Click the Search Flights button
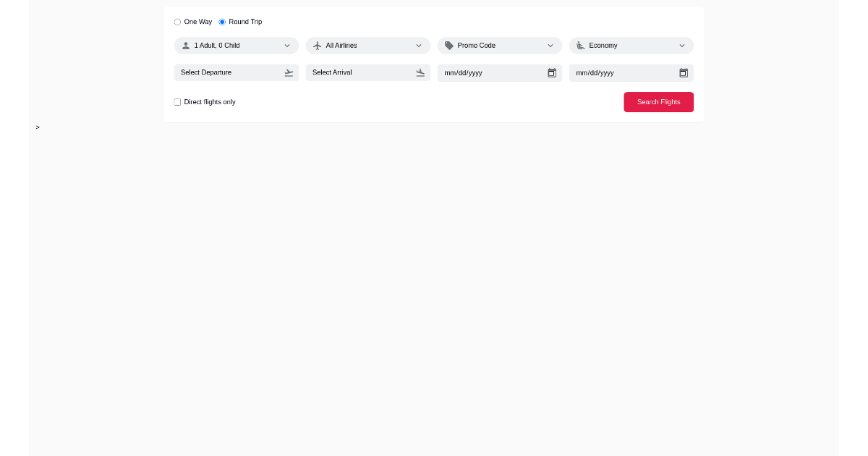The height and width of the screenshot is (456, 868). pyautogui.click(x=658, y=102)
